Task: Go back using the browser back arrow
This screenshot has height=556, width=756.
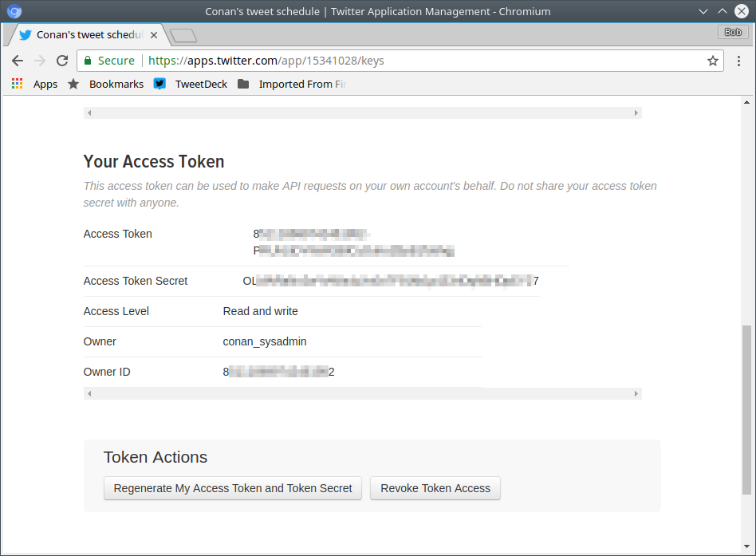Action: click(x=18, y=61)
